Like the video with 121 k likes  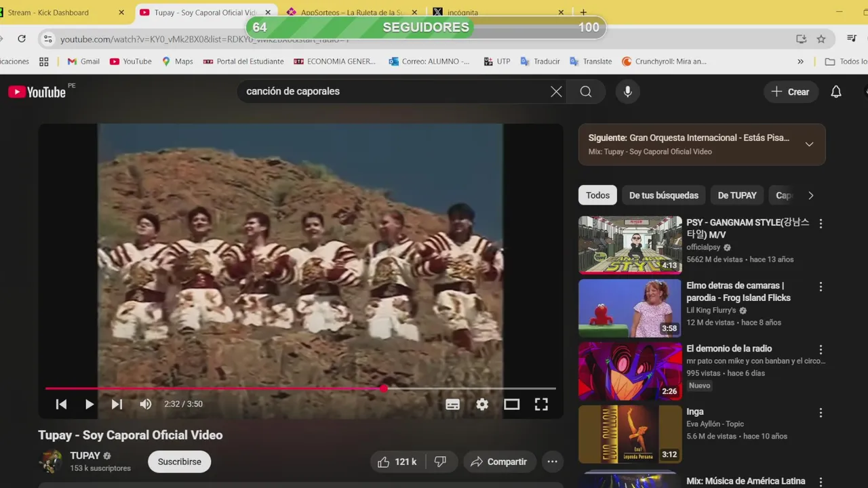point(397,462)
